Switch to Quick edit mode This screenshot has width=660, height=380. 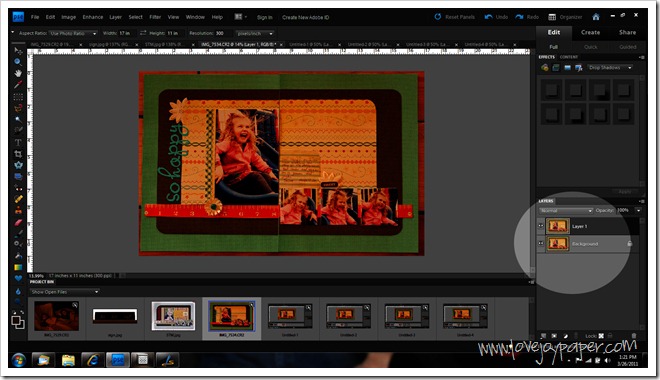[x=591, y=47]
